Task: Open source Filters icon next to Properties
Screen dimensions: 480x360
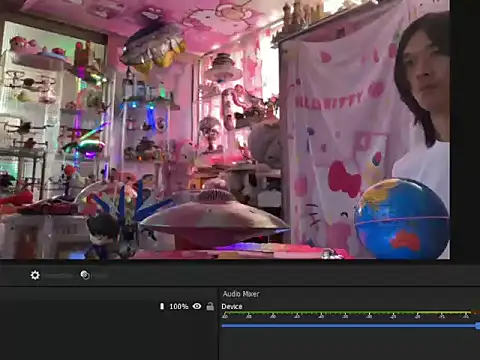Action: coord(85,275)
